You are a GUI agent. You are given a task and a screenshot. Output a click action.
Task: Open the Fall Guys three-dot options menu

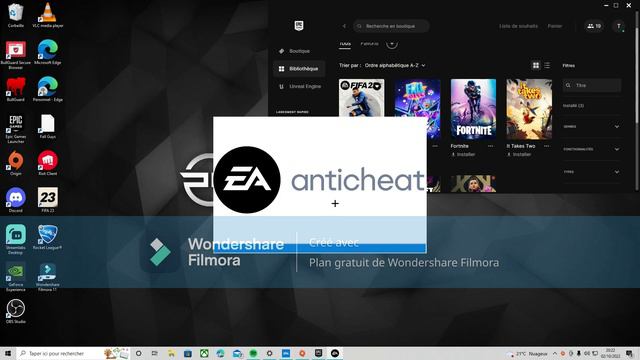(435, 146)
